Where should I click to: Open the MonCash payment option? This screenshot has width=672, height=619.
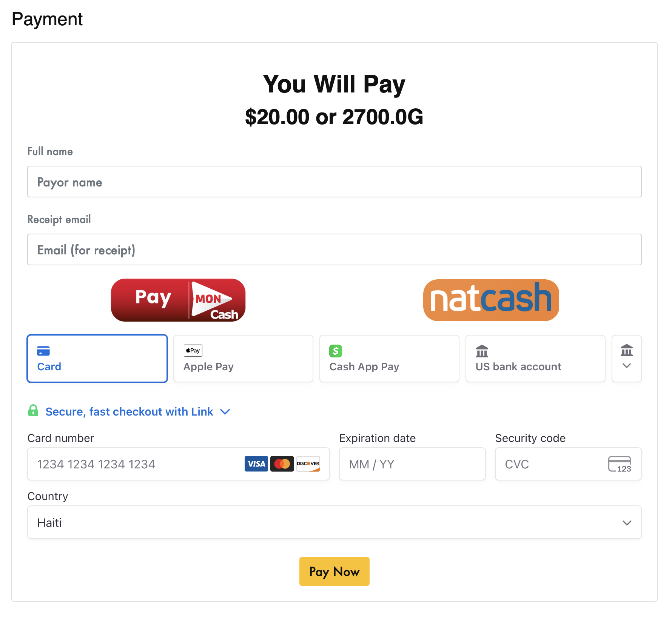point(178,300)
